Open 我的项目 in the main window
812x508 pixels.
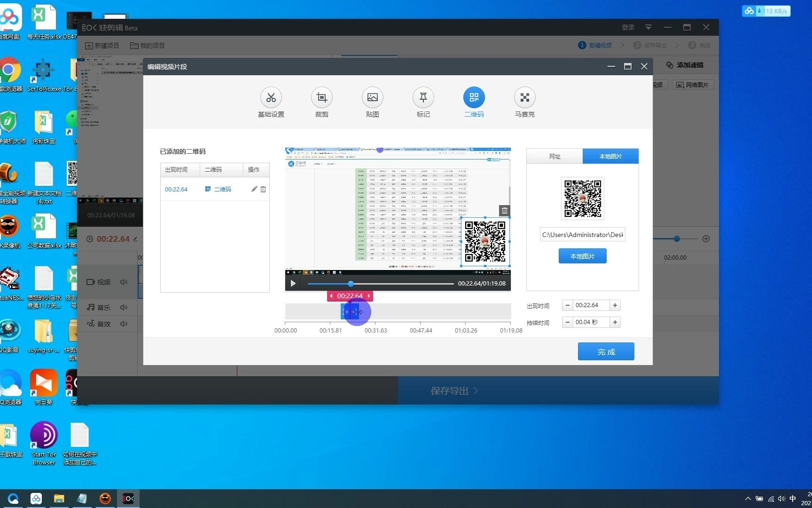pyautogui.click(x=148, y=46)
